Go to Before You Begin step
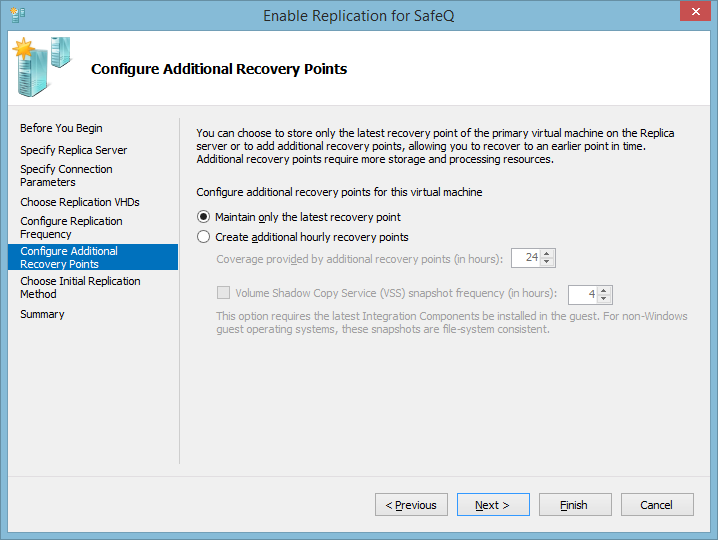The width and height of the screenshot is (718, 540). pos(61,128)
